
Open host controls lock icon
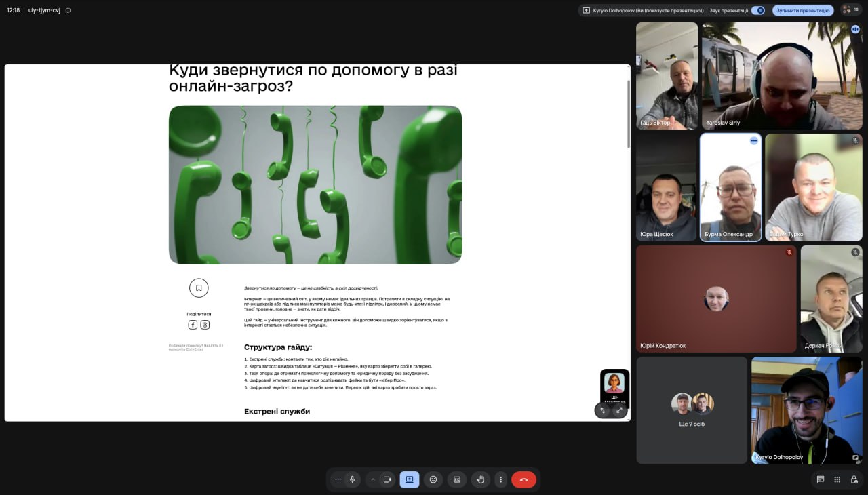pos(854,479)
